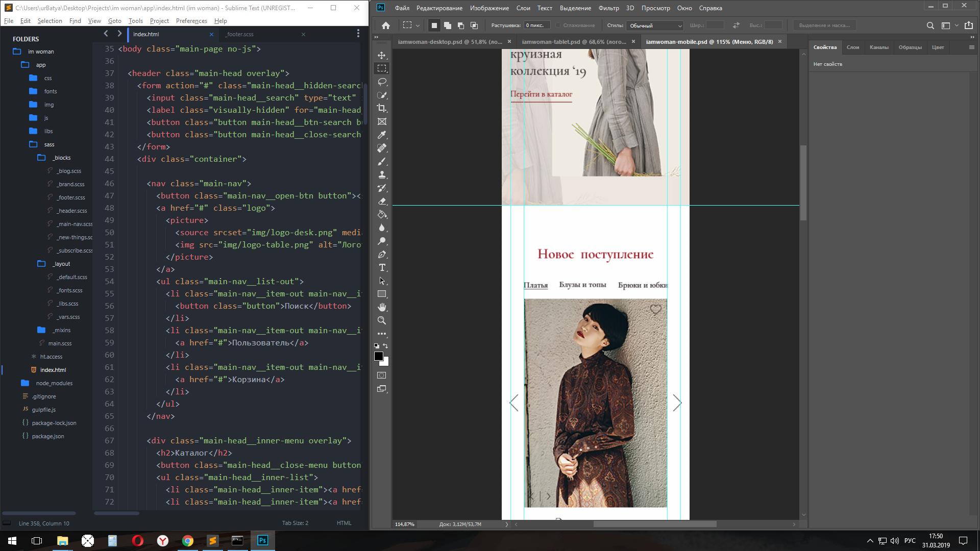
Task: Switch to _footer.scss tab
Action: pyautogui.click(x=240, y=34)
